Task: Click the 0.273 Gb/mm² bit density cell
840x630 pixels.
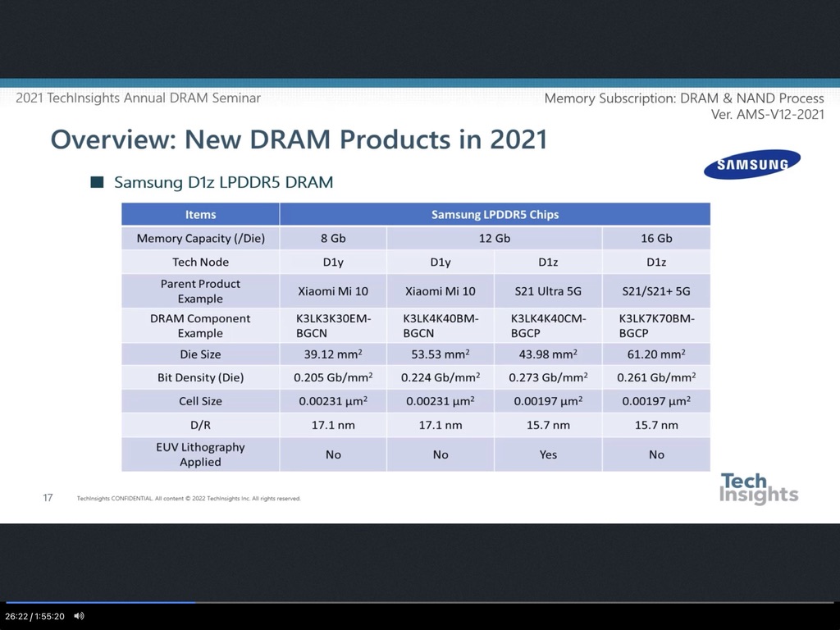Action: pos(548,378)
